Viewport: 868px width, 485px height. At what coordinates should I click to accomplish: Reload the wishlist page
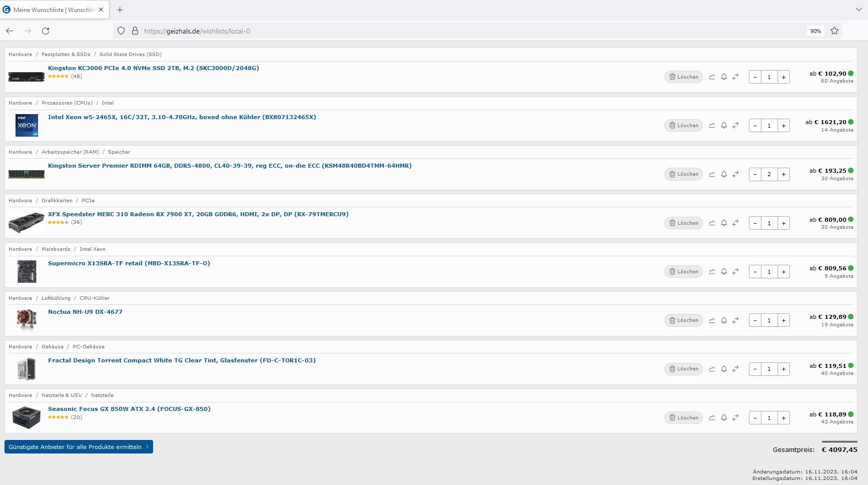[46, 31]
